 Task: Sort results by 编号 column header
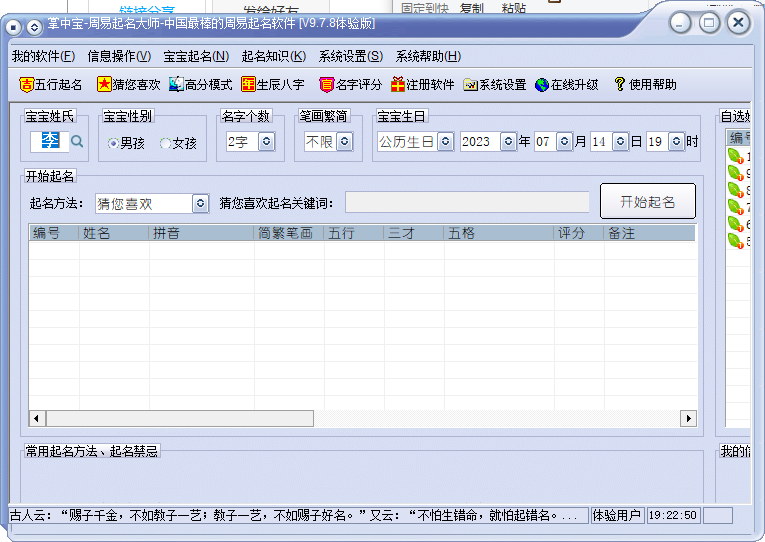click(x=54, y=233)
